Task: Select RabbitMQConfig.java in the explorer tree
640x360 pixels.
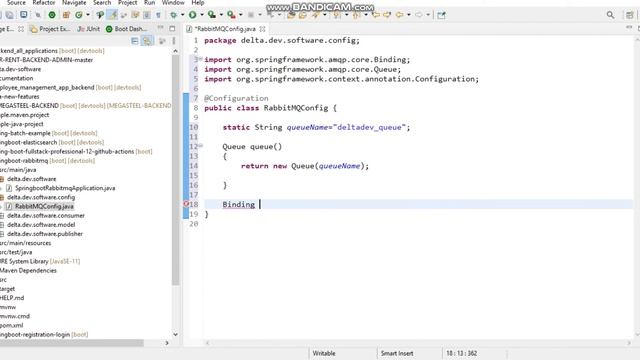Action: click(44, 207)
